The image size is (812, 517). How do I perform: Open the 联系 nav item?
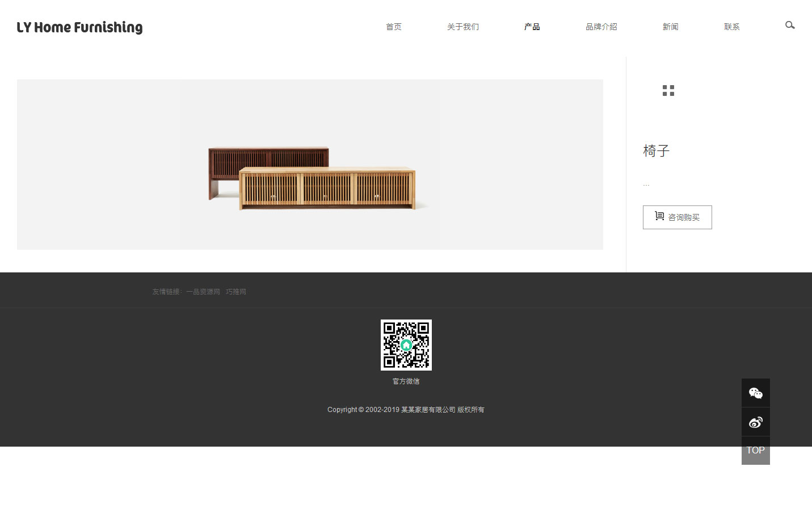click(x=731, y=27)
